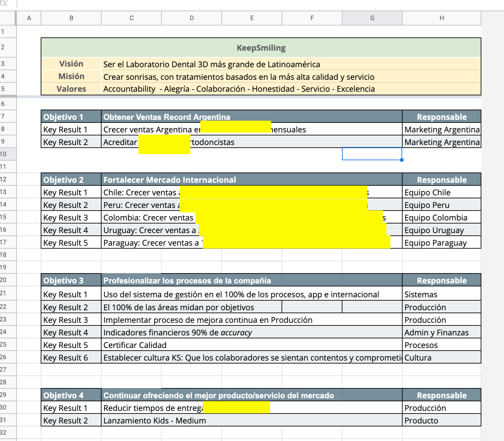
Task: Select column D header
Action: point(191,18)
